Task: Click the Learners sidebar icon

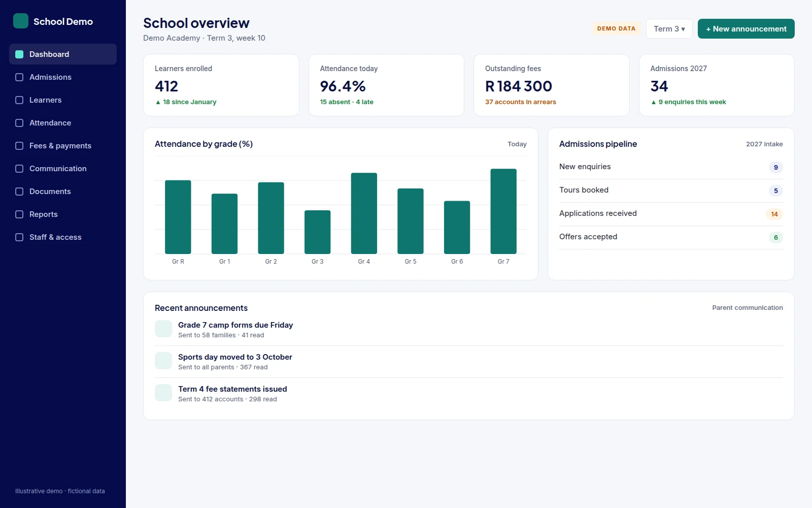Action: click(19, 100)
